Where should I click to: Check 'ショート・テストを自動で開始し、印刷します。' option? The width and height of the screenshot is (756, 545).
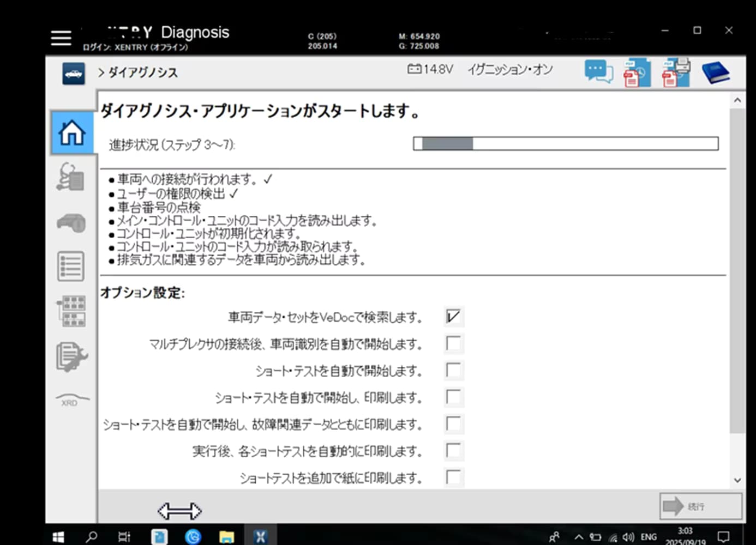pyautogui.click(x=453, y=397)
